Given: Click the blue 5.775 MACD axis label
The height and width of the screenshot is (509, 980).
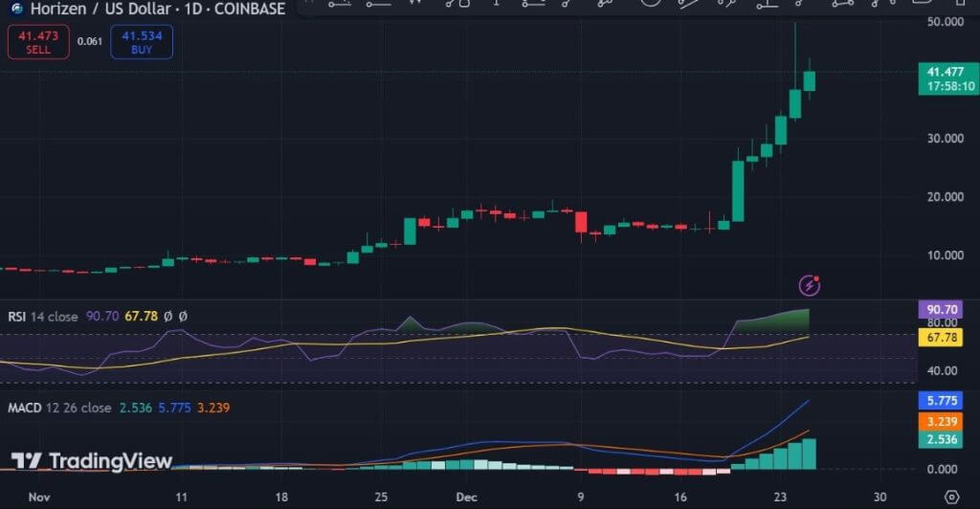Looking at the screenshot, I should (x=942, y=400).
